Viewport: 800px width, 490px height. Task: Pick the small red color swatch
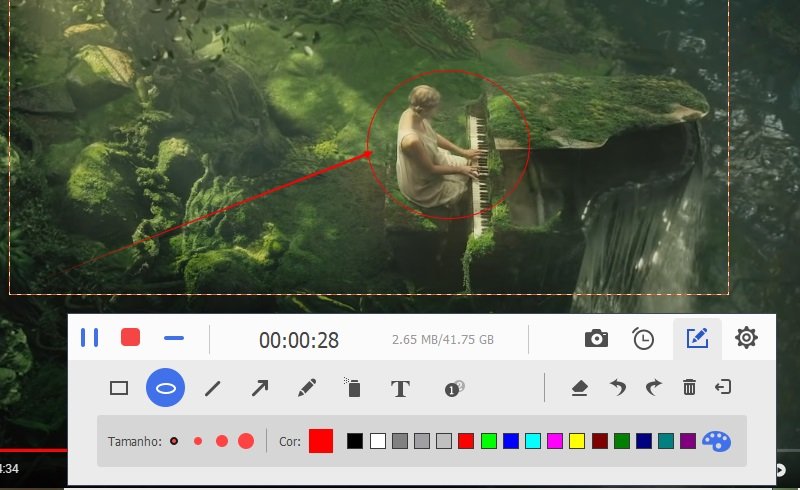coord(466,441)
